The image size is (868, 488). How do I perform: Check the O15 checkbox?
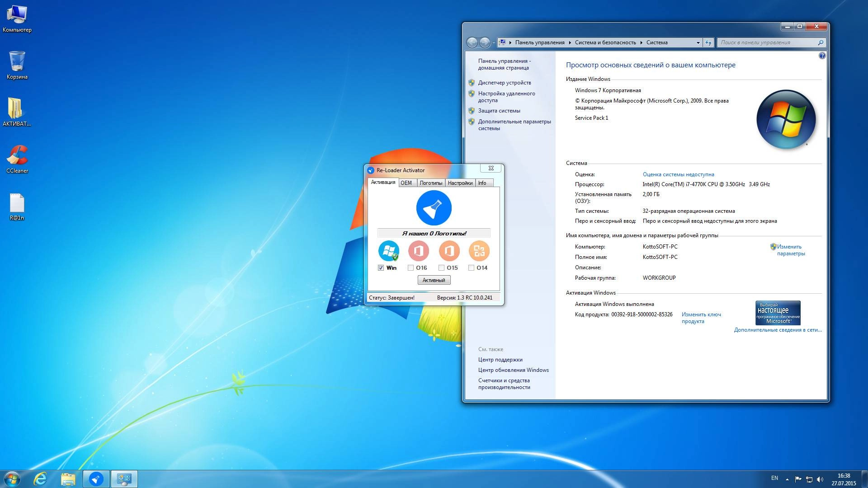coord(441,268)
